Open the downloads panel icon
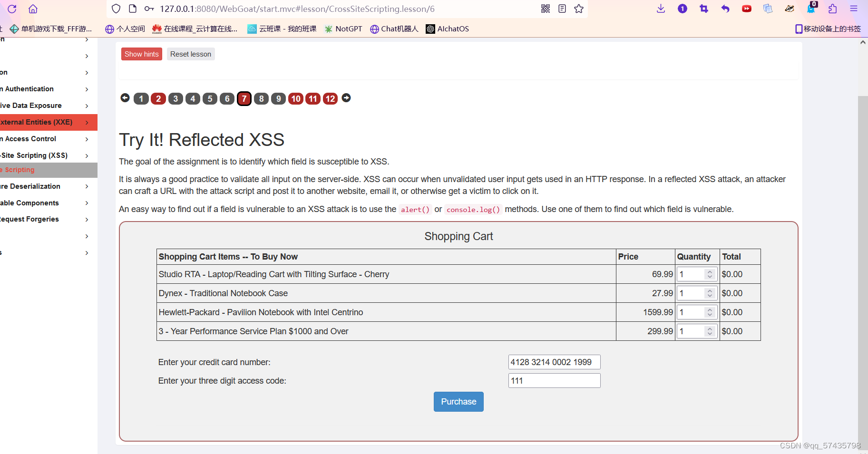 point(661,9)
